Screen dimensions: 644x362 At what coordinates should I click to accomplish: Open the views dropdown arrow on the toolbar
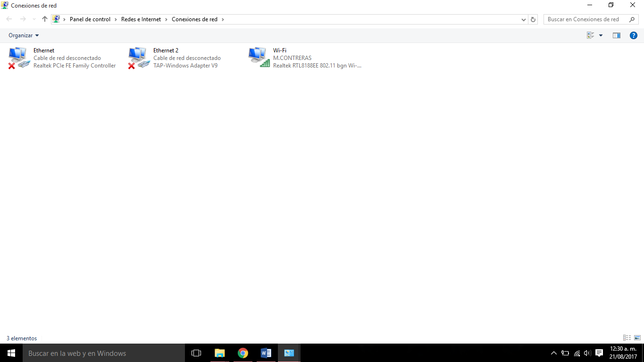(601, 35)
